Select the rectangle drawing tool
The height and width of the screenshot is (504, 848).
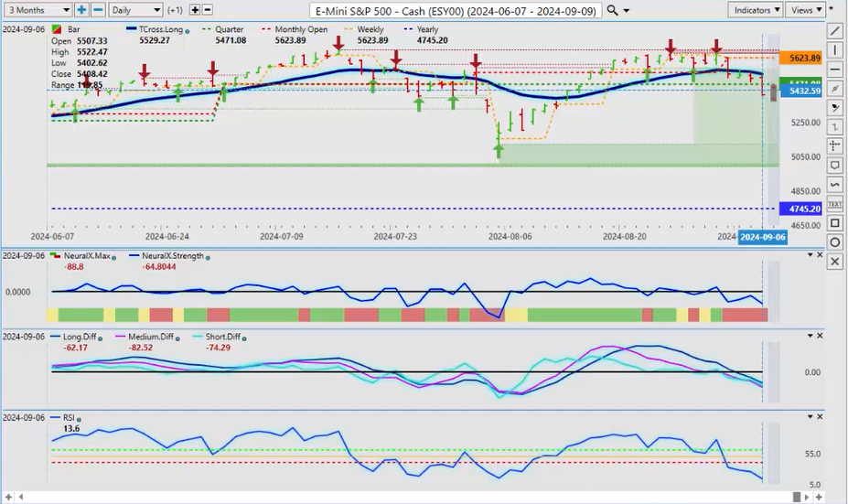pos(835,223)
